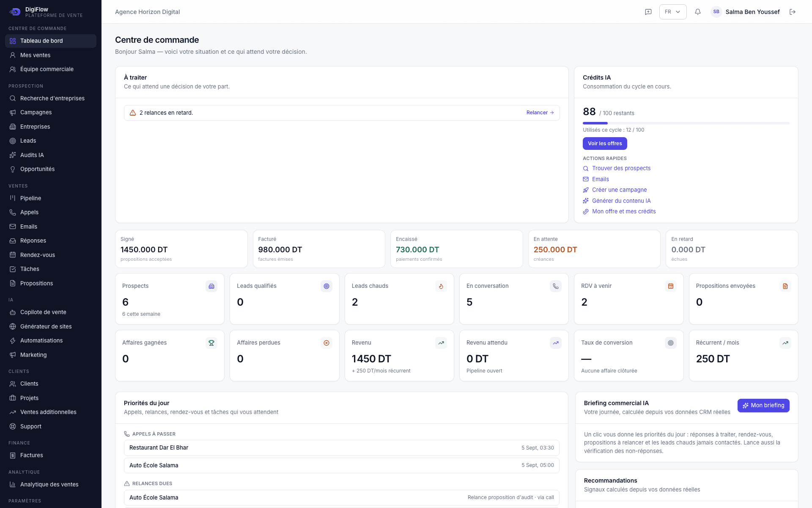The height and width of the screenshot is (508, 812).
Task: Click the Revenu trend icon
Action: click(441, 343)
